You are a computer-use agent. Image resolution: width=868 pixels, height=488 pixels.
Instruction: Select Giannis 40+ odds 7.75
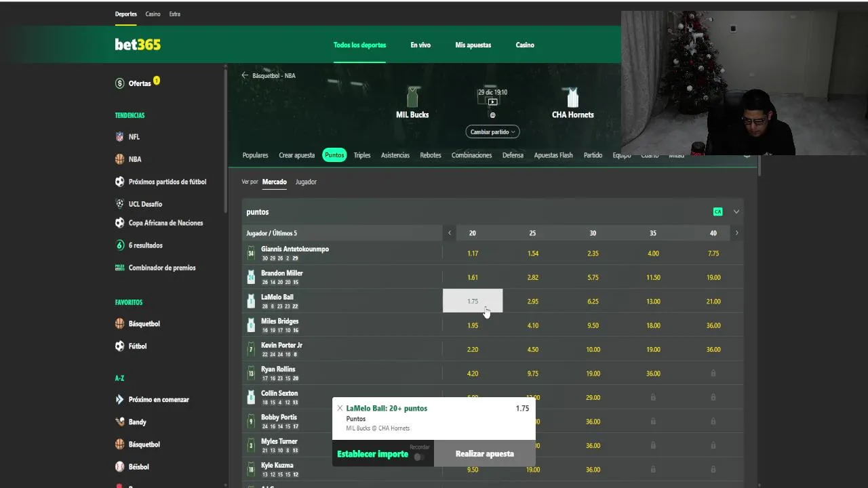[x=713, y=253]
